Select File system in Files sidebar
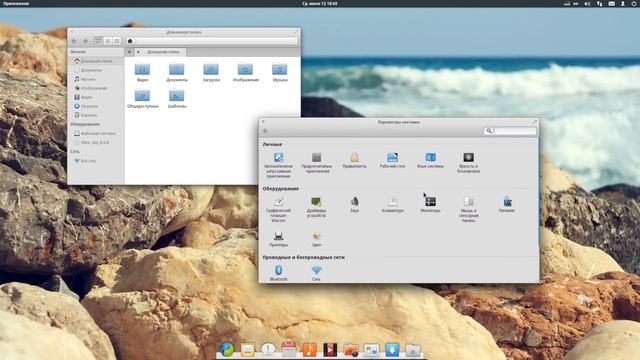Viewport: 640px width, 360px height. click(96, 133)
